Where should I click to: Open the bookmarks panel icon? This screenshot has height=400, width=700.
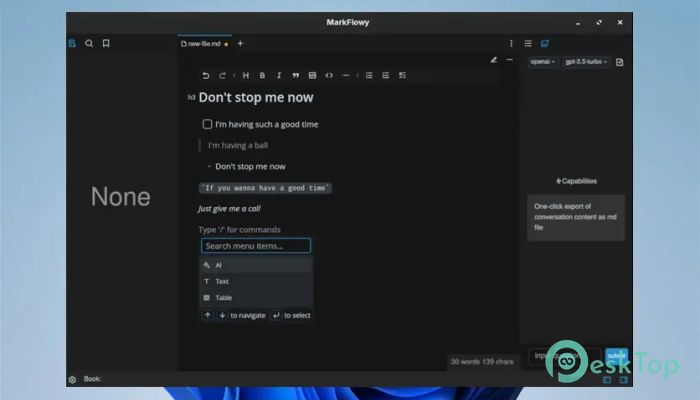106,43
